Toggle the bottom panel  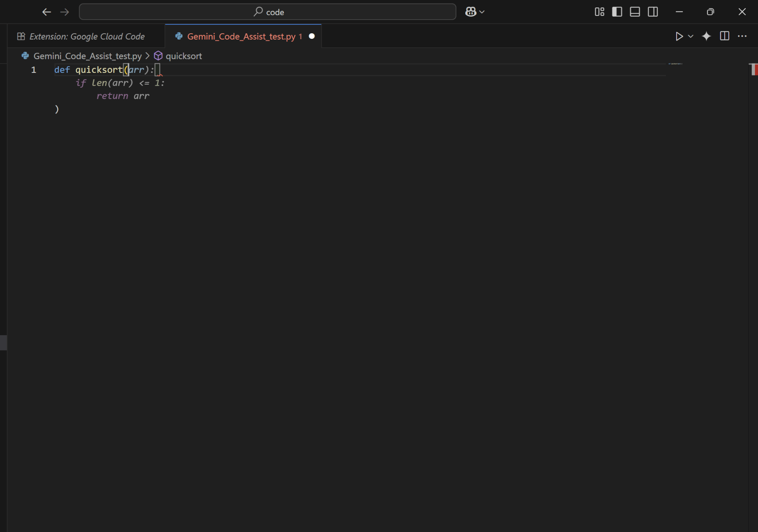pos(635,12)
